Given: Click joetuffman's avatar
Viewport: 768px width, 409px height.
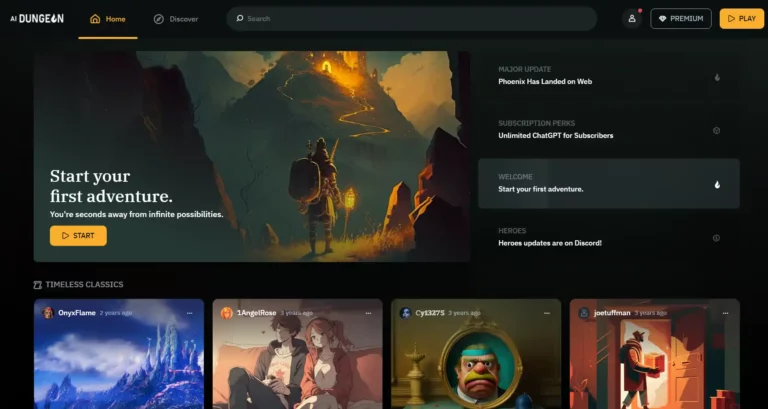Looking at the screenshot, I should click(x=584, y=313).
